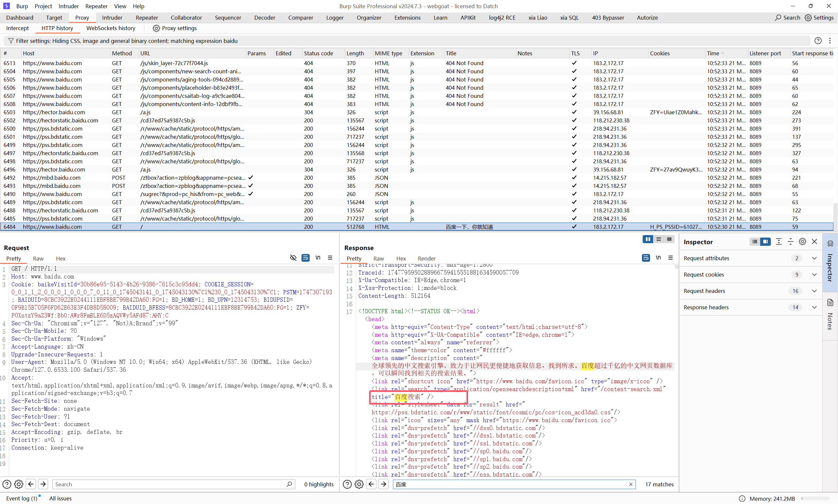This screenshot has height=504, width=838.
Task: Select side-by-side layout view
Action: tap(648, 240)
